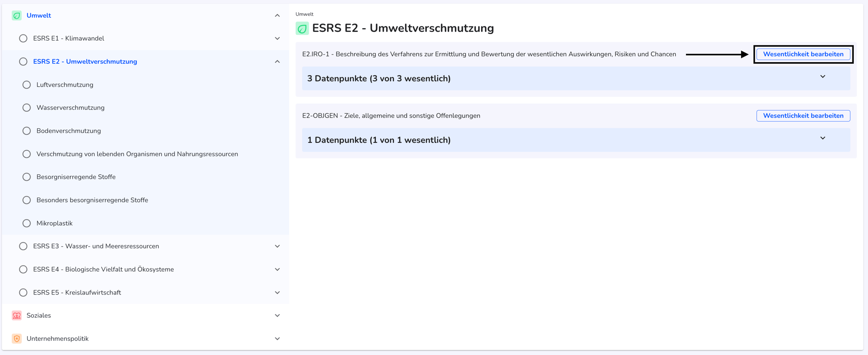Click Wesentlichkeit bearbeiten for E2-OBJGEN
This screenshot has width=868, height=355.
pos(803,116)
